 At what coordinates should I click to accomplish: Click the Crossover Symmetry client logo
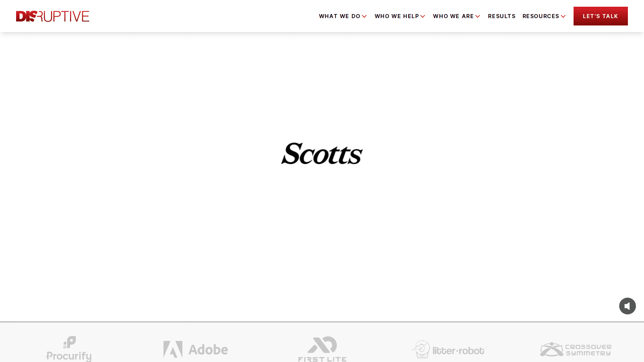tap(576, 349)
